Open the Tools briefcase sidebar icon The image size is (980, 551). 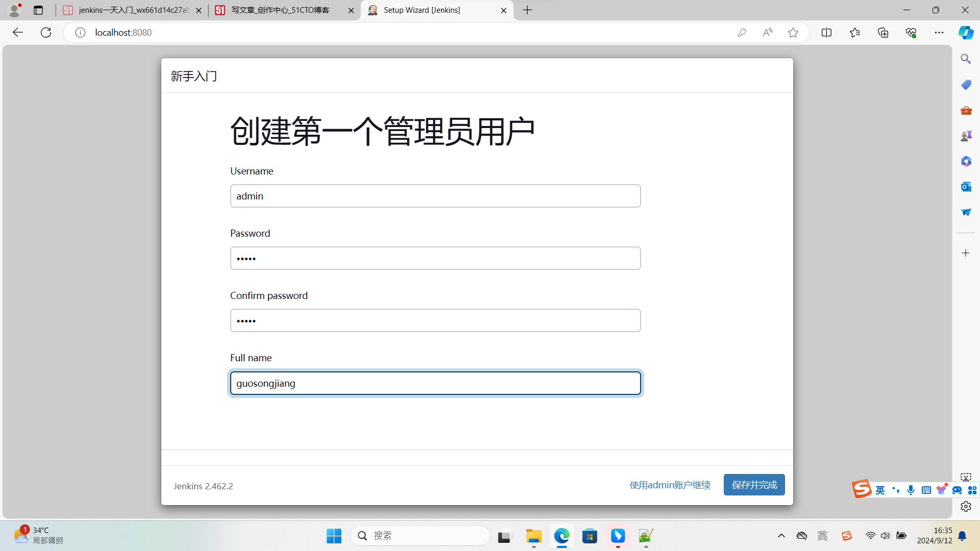pyautogui.click(x=966, y=110)
